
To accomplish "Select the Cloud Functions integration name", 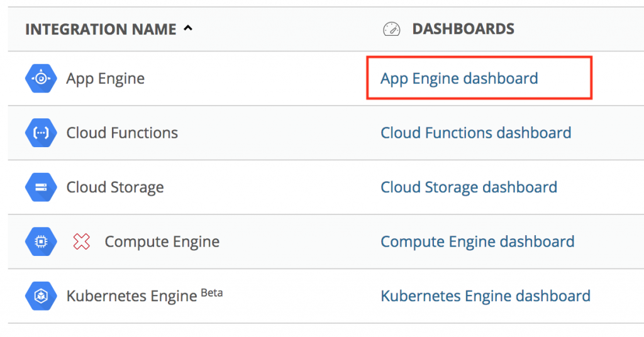I will [122, 133].
